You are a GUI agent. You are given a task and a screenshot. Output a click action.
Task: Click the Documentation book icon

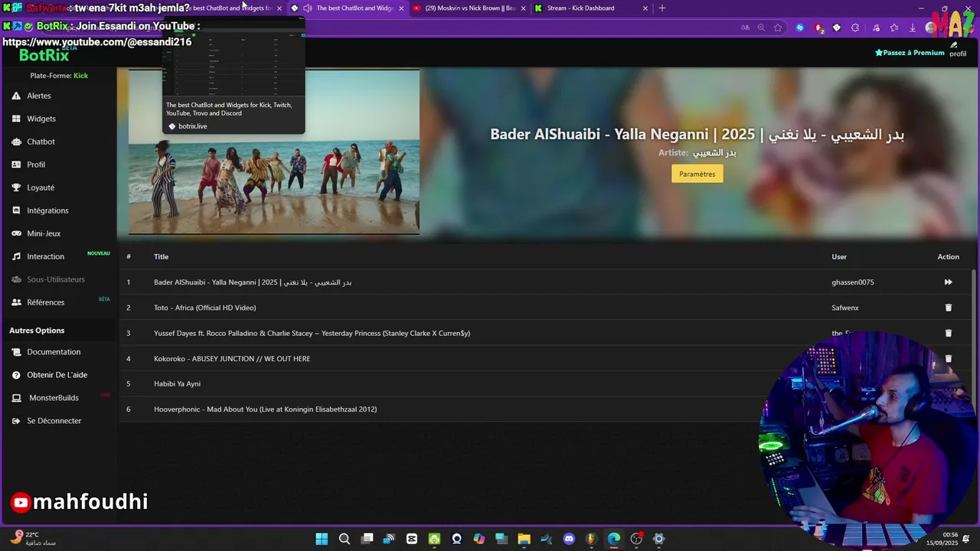[x=16, y=352]
